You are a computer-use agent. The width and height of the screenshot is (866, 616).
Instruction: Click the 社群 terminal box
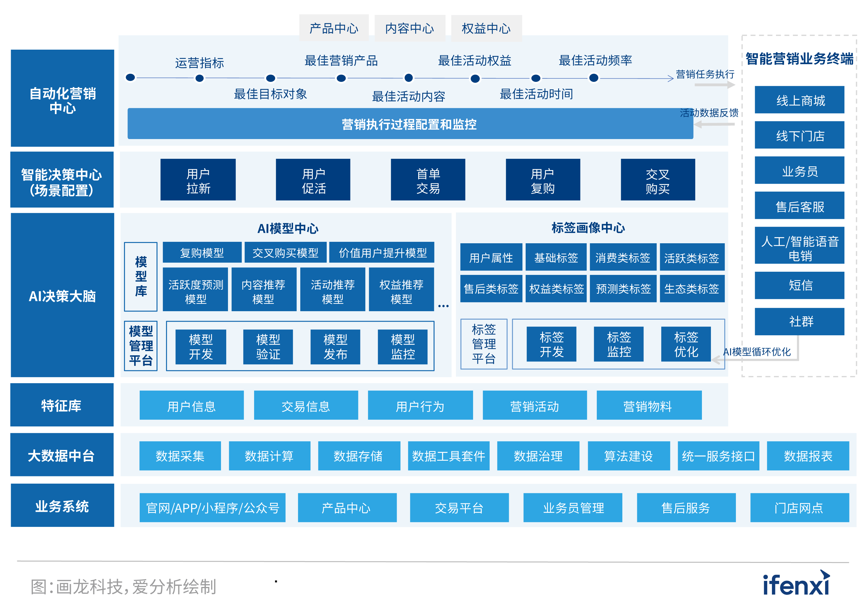(x=799, y=321)
